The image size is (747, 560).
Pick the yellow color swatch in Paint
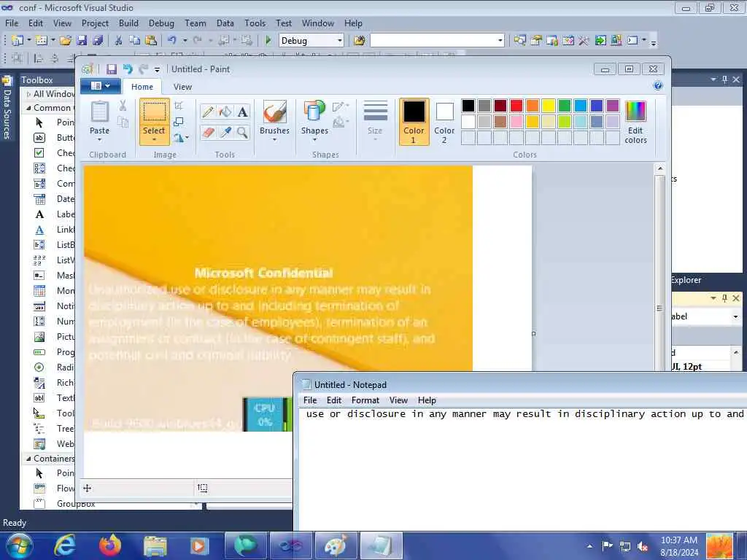click(549, 106)
